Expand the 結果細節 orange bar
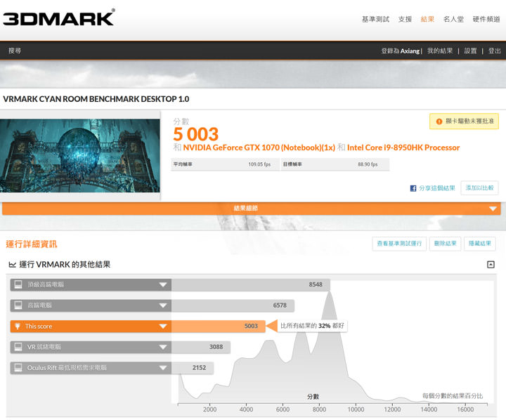Image resolution: width=506 pixels, height=420 pixels. point(493,209)
